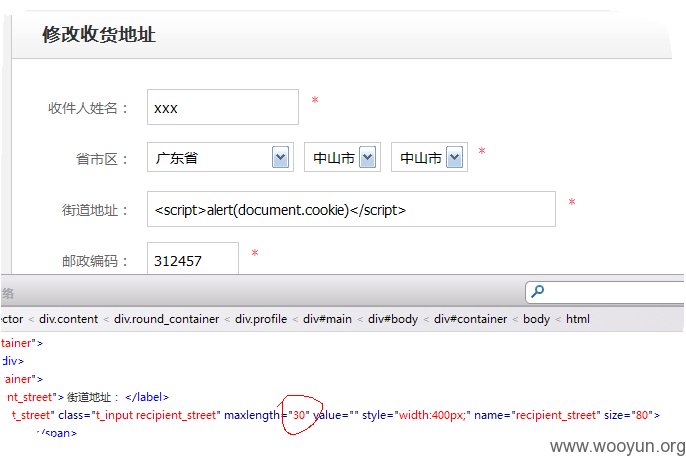
Task: Select div#main in the breadcrumb
Action: 327,319
